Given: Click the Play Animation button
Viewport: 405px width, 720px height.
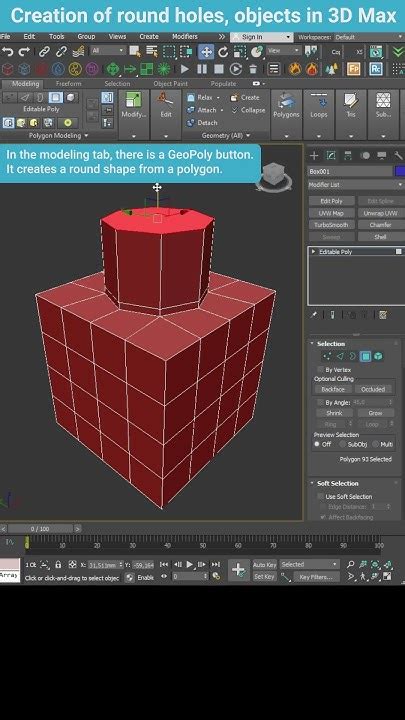Looking at the screenshot, I should [x=190, y=564].
